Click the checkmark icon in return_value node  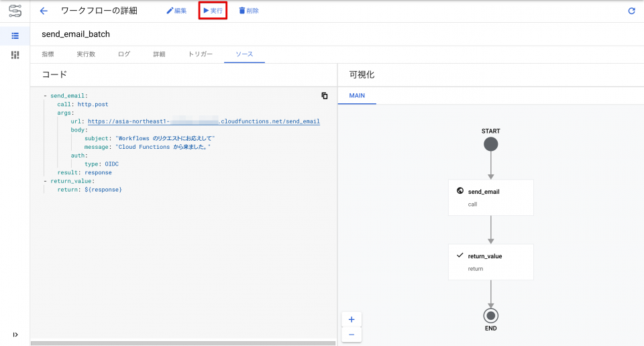[x=460, y=255]
